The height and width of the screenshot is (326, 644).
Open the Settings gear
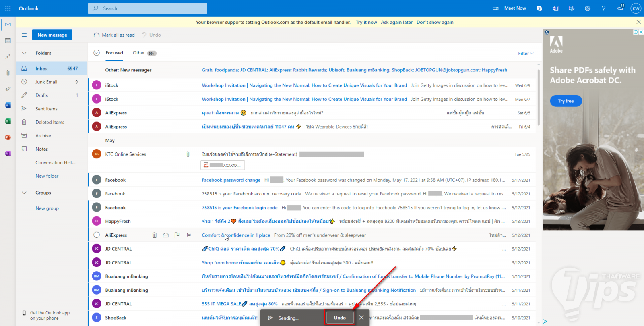(588, 8)
